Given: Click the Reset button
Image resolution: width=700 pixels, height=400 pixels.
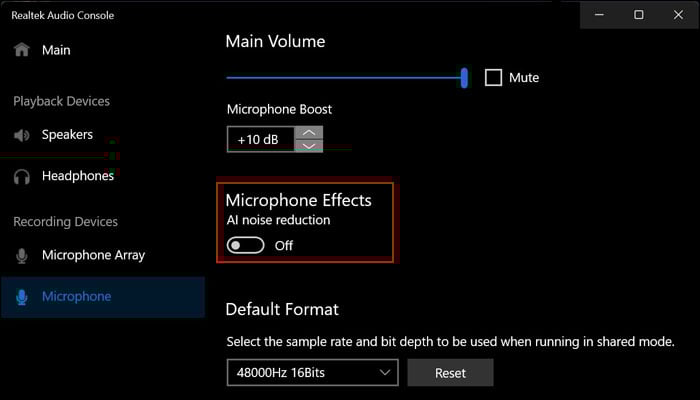Looking at the screenshot, I should pyautogui.click(x=450, y=372).
